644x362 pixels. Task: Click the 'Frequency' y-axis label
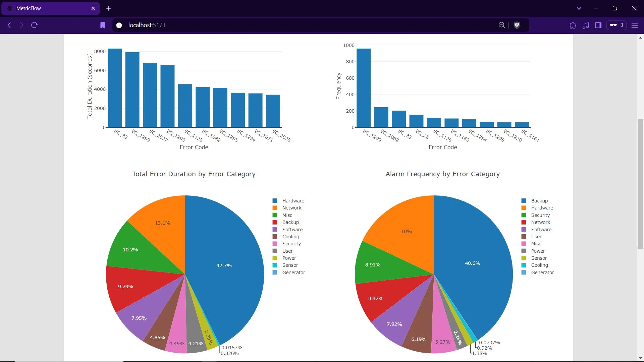click(x=338, y=86)
